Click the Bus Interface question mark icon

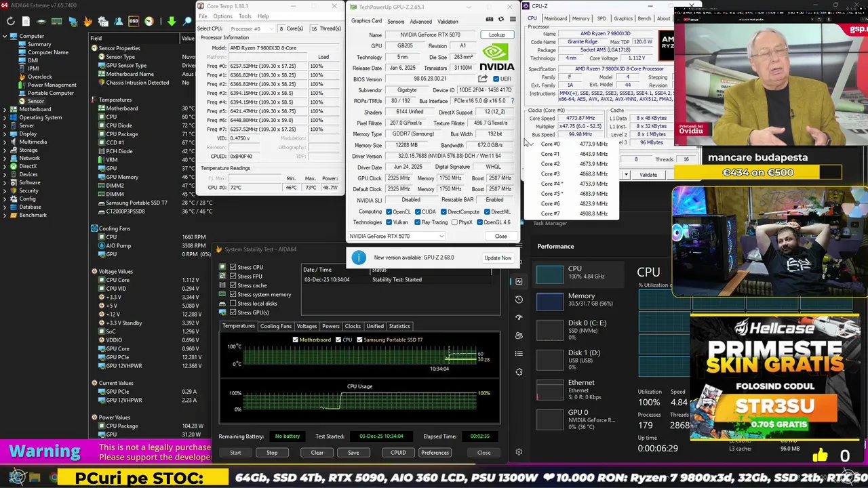pyautogui.click(x=512, y=101)
